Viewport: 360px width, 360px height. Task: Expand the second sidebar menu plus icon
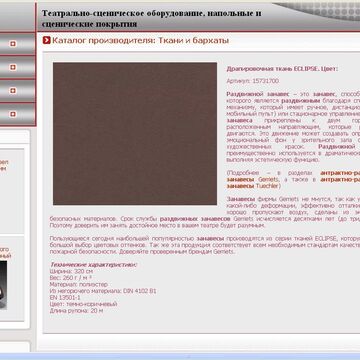point(13,67)
